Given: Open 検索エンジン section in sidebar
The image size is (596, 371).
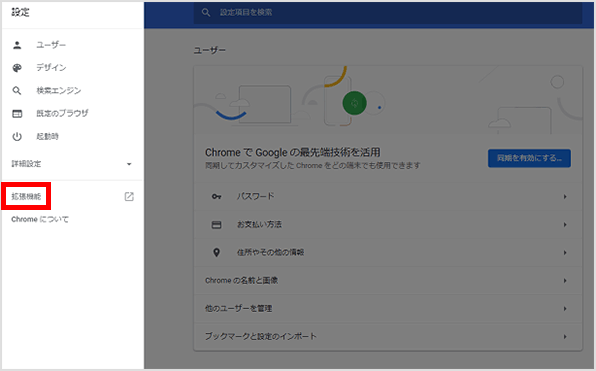Looking at the screenshot, I should click(x=59, y=90).
